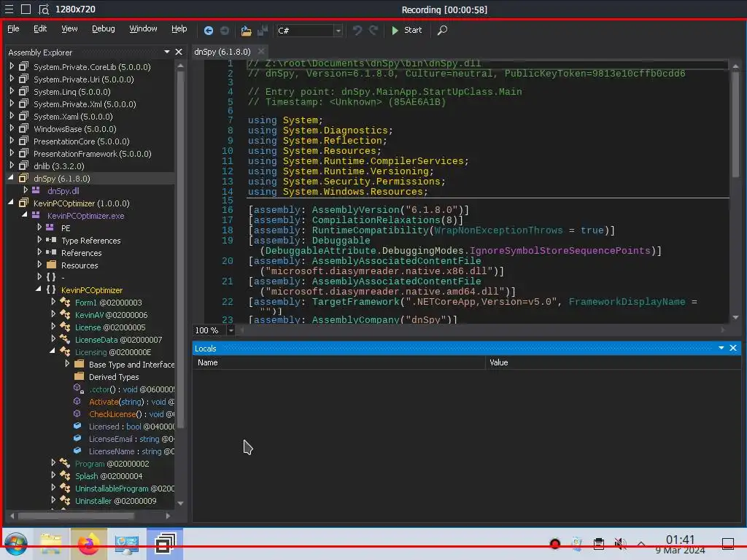
Task: Select CheckLicense() method in the tree
Action: tap(131, 414)
